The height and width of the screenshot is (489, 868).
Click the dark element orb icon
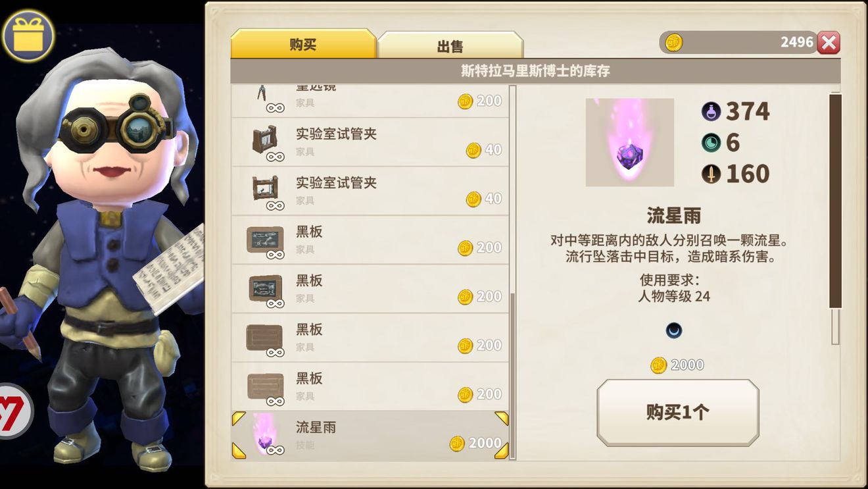tap(673, 330)
